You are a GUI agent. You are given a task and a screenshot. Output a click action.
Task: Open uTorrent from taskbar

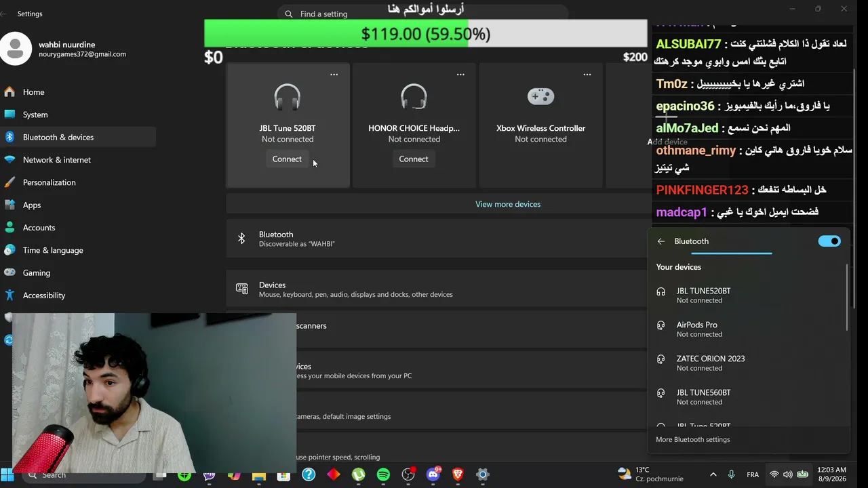point(358,474)
